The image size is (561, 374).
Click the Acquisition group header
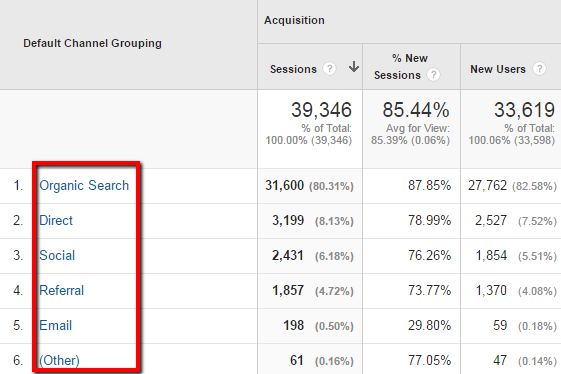(x=294, y=20)
